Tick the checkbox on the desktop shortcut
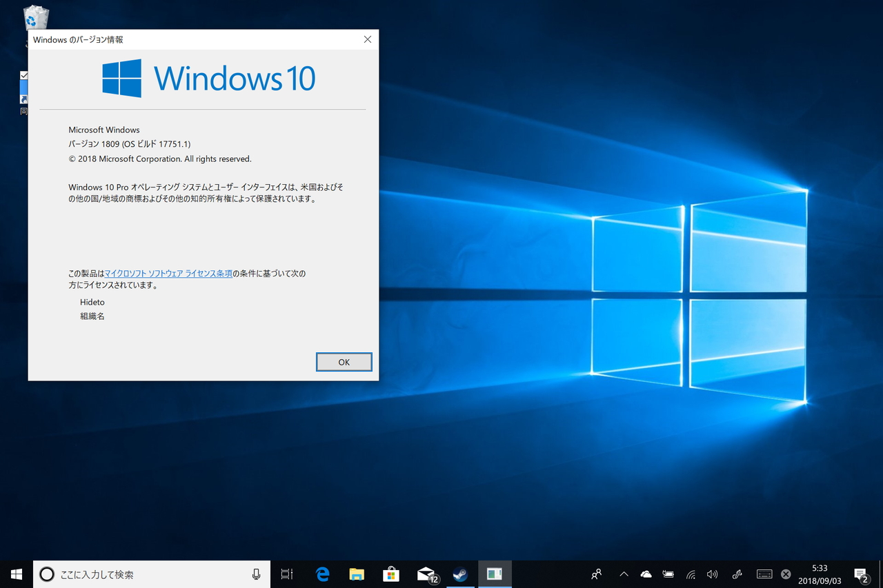The width and height of the screenshot is (883, 588). 24,74
